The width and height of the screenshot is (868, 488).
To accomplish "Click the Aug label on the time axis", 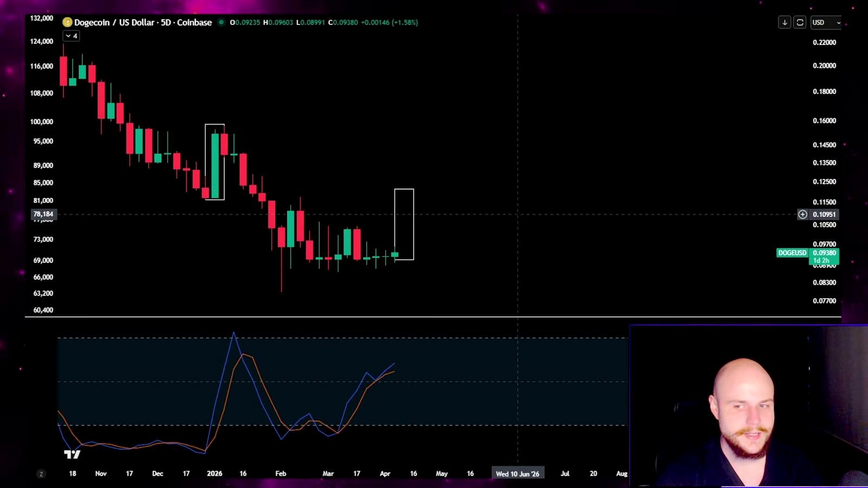I will point(622,473).
